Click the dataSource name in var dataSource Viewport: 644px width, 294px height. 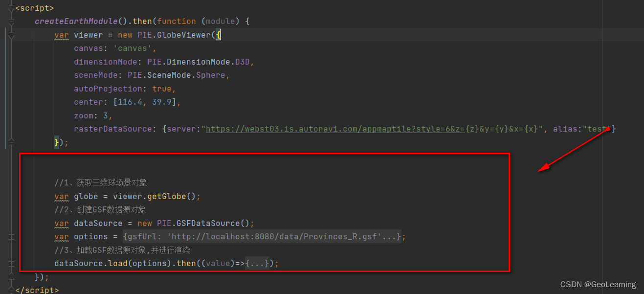tap(98, 224)
